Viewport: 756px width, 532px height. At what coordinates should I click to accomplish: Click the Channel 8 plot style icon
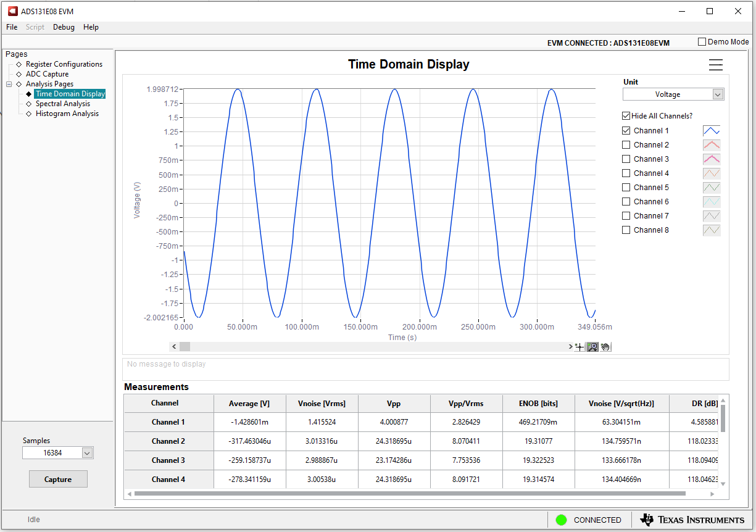point(712,230)
